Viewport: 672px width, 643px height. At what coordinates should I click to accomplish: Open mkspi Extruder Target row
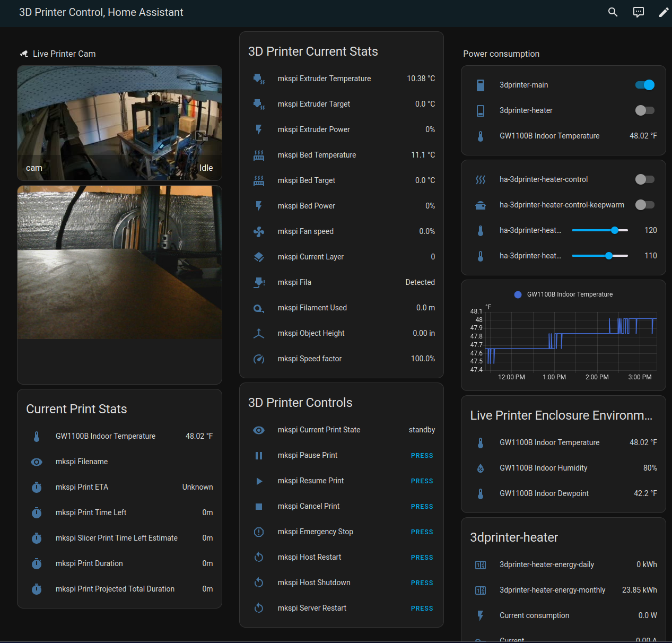(342, 104)
